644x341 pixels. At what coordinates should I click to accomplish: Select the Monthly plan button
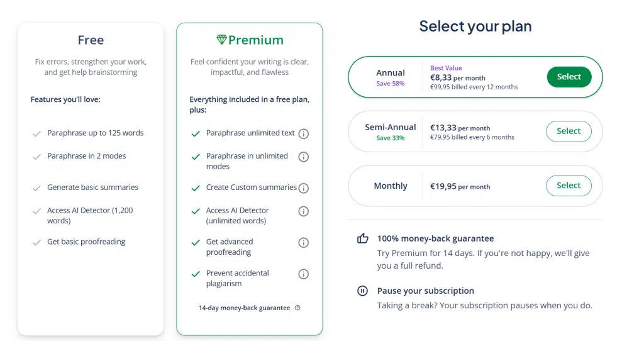click(x=569, y=186)
